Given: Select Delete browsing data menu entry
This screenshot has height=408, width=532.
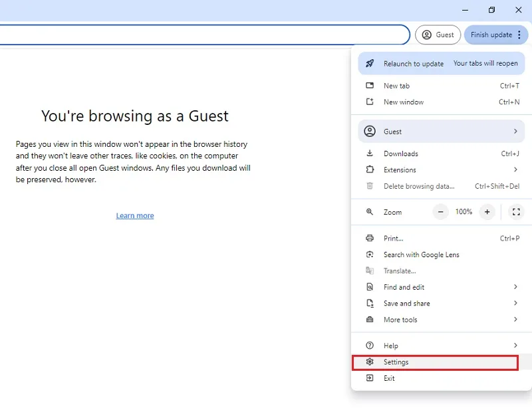Looking at the screenshot, I should (x=442, y=186).
